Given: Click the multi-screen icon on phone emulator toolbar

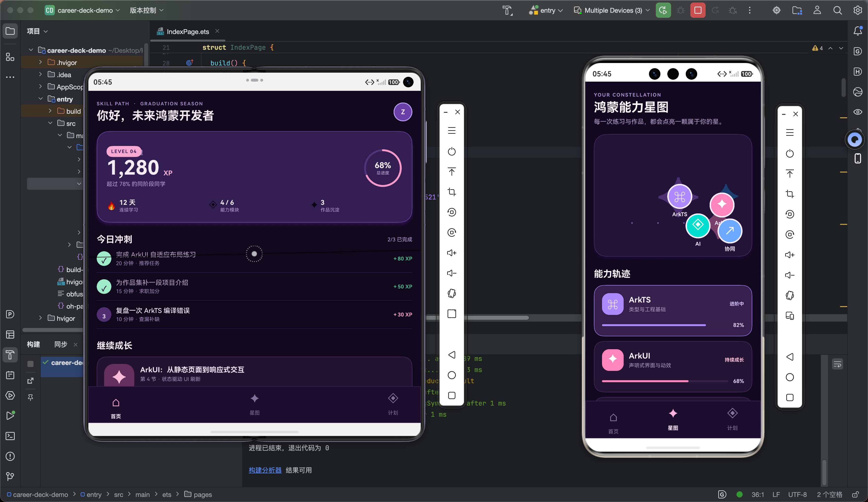Looking at the screenshot, I should tap(790, 316).
